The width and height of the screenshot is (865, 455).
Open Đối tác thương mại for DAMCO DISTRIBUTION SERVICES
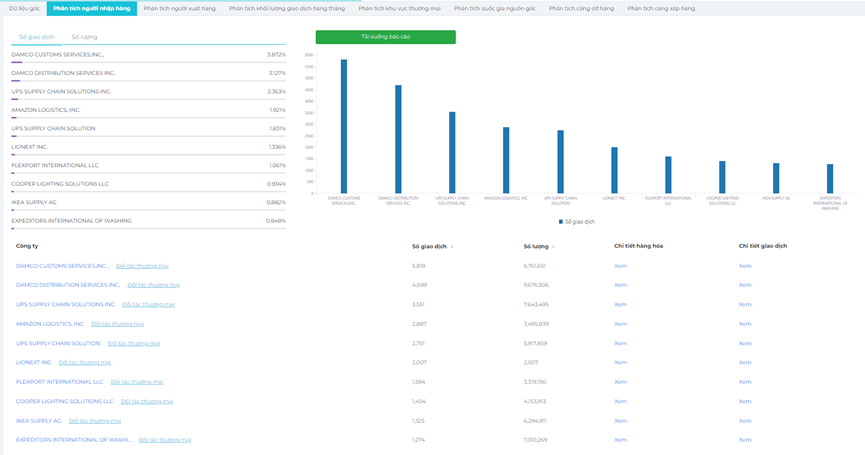[x=153, y=285]
